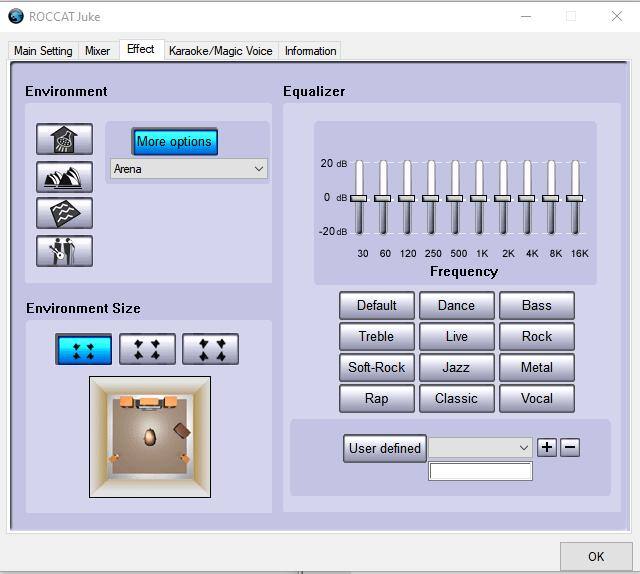Viewport: 640px width, 574px height.
Task: Select the Music Pub environment icon
Action: (64, 250)
